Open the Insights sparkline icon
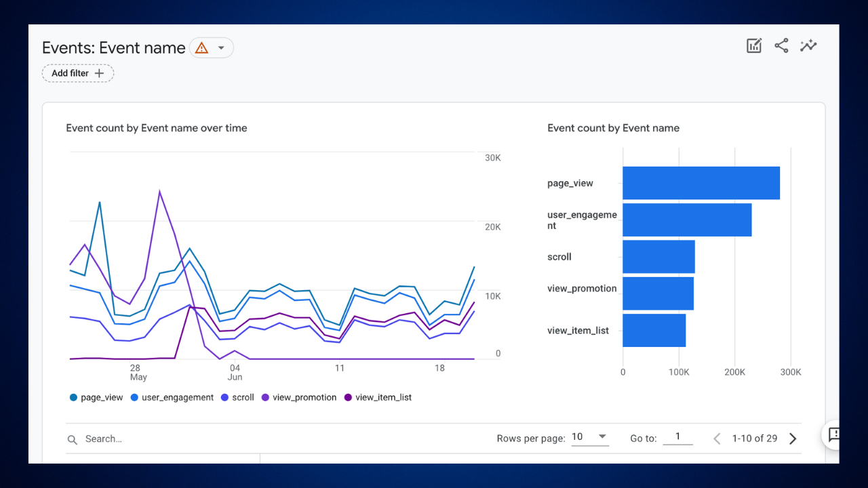Viewport: 868px width, 488px height. point(808,46)
